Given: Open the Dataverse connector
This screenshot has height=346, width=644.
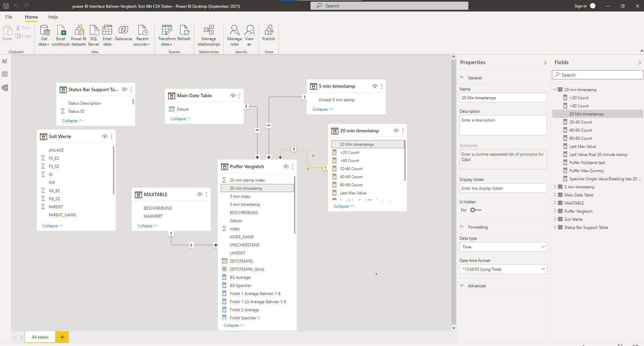Looking at the screenshot, I should pos(123,33).
